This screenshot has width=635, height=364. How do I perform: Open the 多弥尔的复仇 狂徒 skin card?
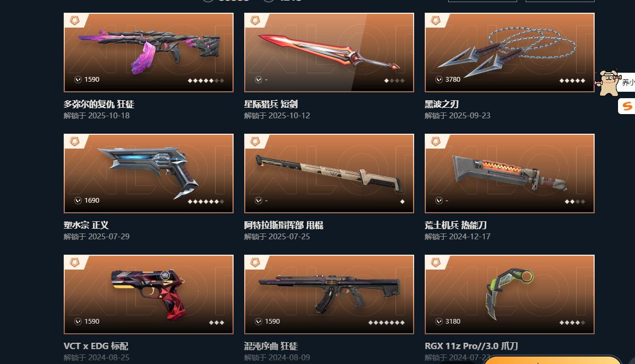[149, 53]
